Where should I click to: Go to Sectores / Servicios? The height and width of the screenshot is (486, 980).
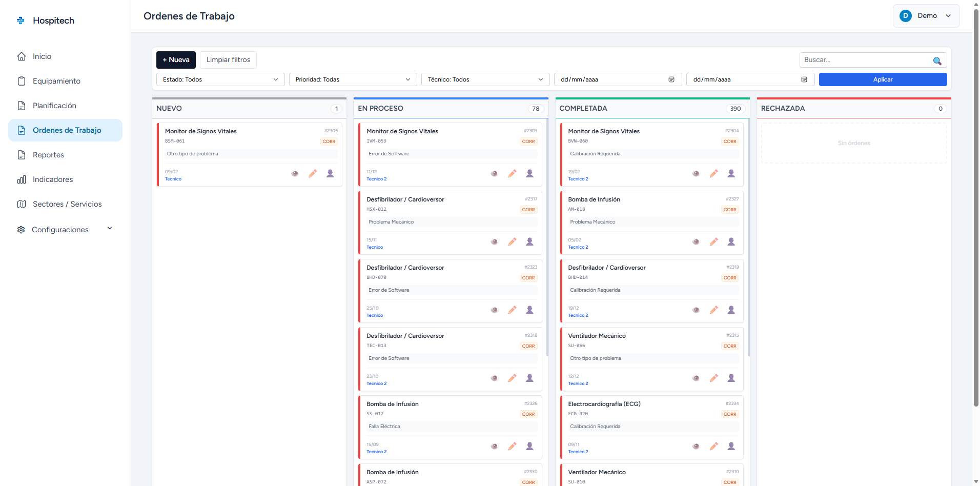click(x=65, y=204)
